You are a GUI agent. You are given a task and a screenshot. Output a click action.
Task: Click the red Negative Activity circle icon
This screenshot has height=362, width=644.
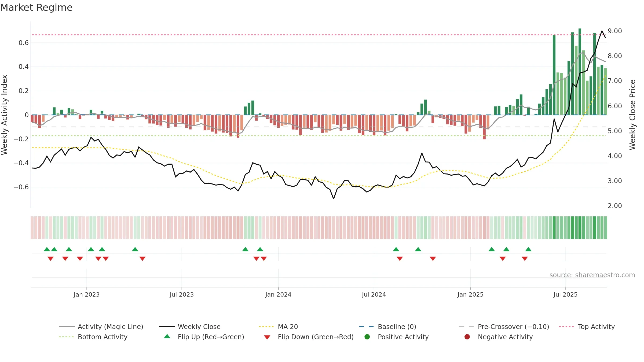467,337
